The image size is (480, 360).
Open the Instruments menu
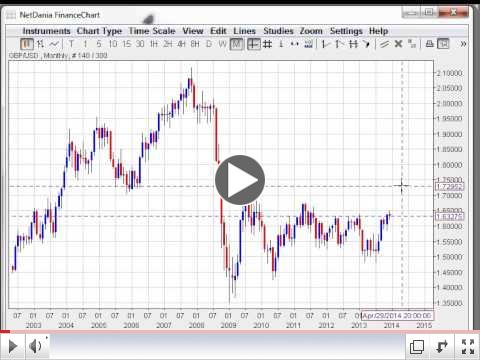tap(46, 31)
